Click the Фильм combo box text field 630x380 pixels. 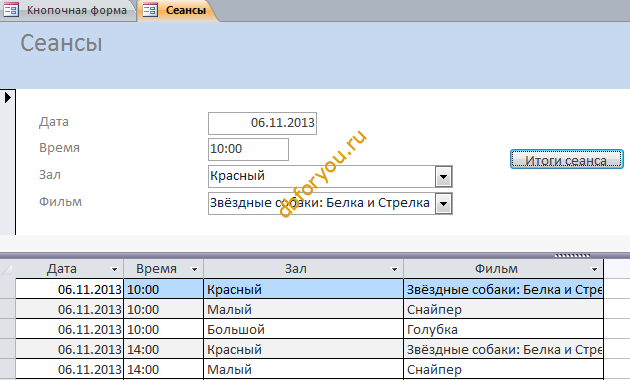click(321, 203)
